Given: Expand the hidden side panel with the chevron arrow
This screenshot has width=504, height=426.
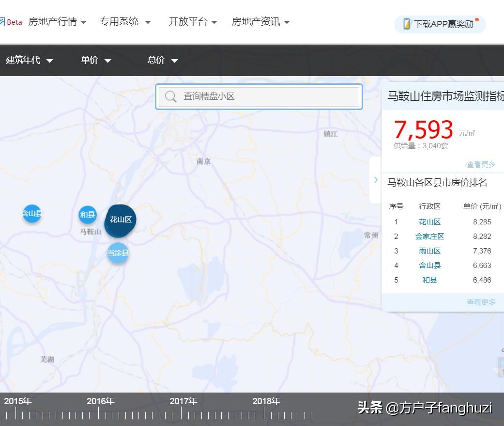Looking at the screenshot, I should pyautogui.click(x=376, y=179).
